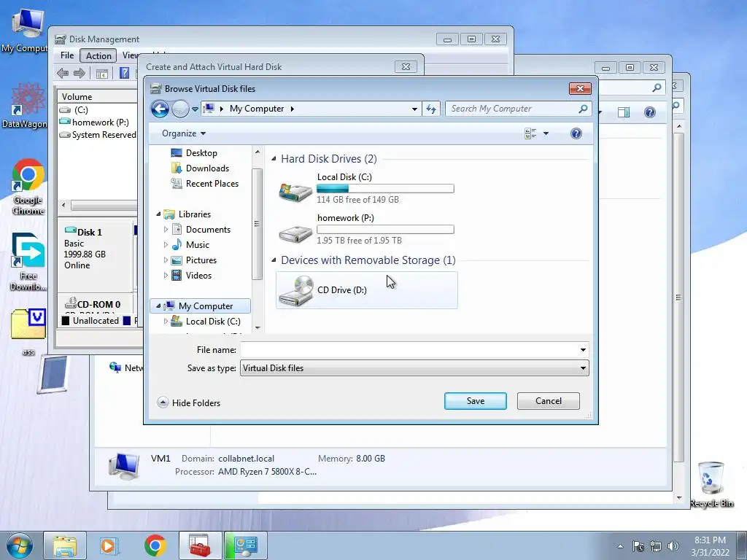Refresh the My Computer location
Image resolution: width=747 pixels, height=560 pixels.
[431, 109]
